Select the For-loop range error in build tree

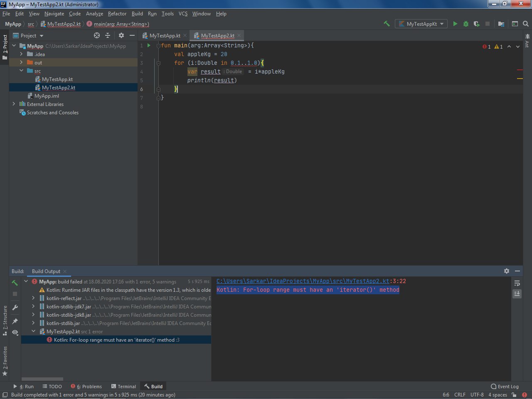[116, 340]
